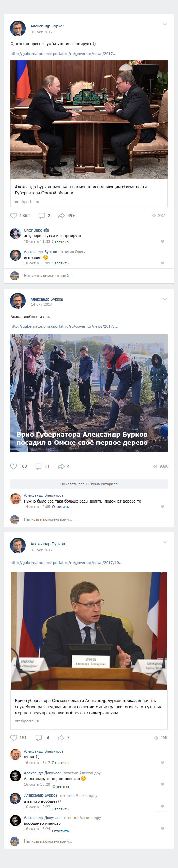This screenshot has height=868, width=178.
Task: Reply to Олег Заремба's comment
Action: 60,241
